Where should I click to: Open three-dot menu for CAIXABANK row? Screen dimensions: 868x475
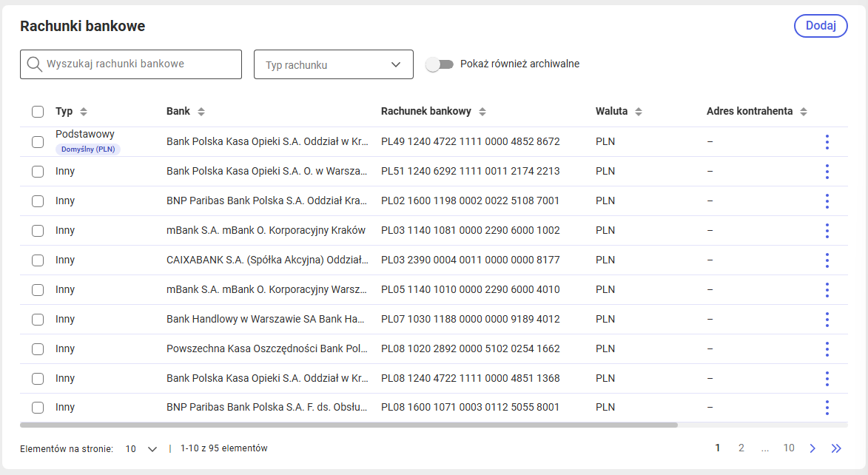(827, 260)
